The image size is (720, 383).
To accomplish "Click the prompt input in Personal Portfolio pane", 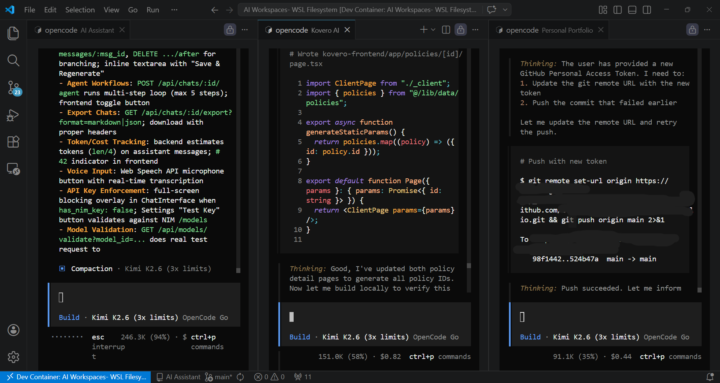I will click(605, 317).
